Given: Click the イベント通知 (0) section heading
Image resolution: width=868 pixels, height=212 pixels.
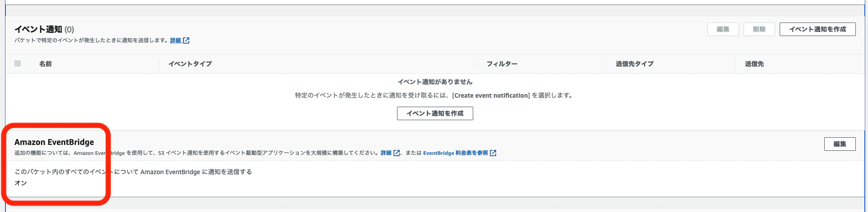Looking at the screenshot, I should 44,29.
